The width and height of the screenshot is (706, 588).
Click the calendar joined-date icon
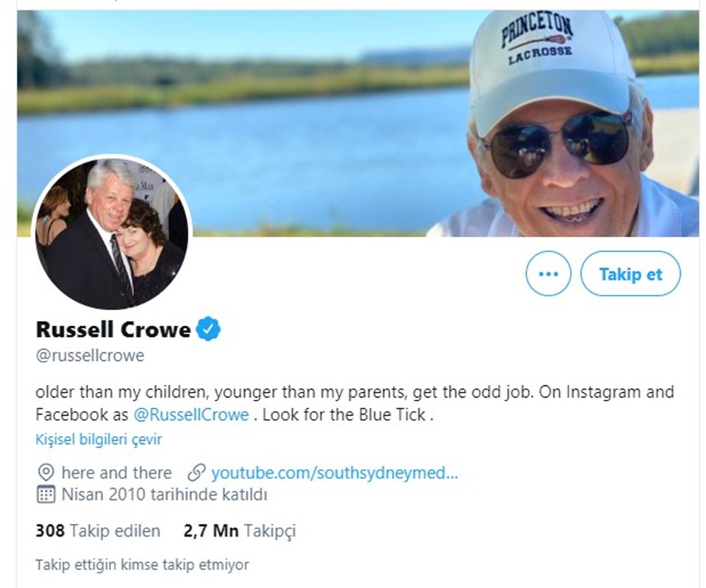(46, 495)
